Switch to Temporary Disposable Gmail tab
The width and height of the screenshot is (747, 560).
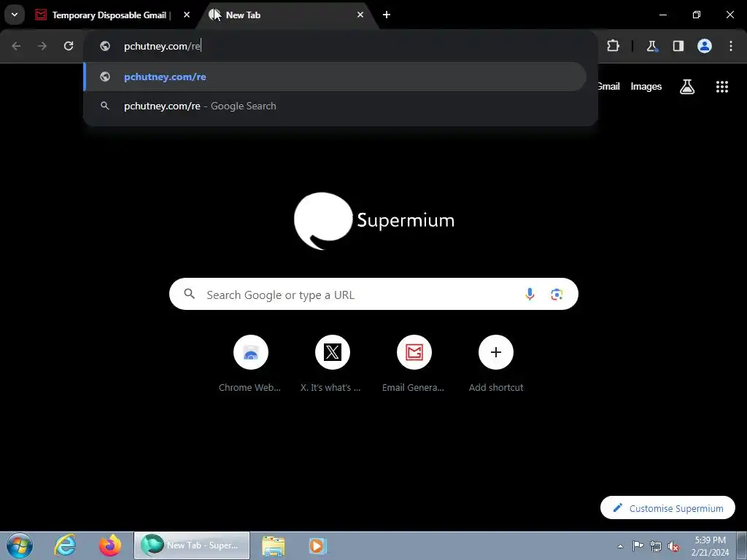tap(109, 15)
